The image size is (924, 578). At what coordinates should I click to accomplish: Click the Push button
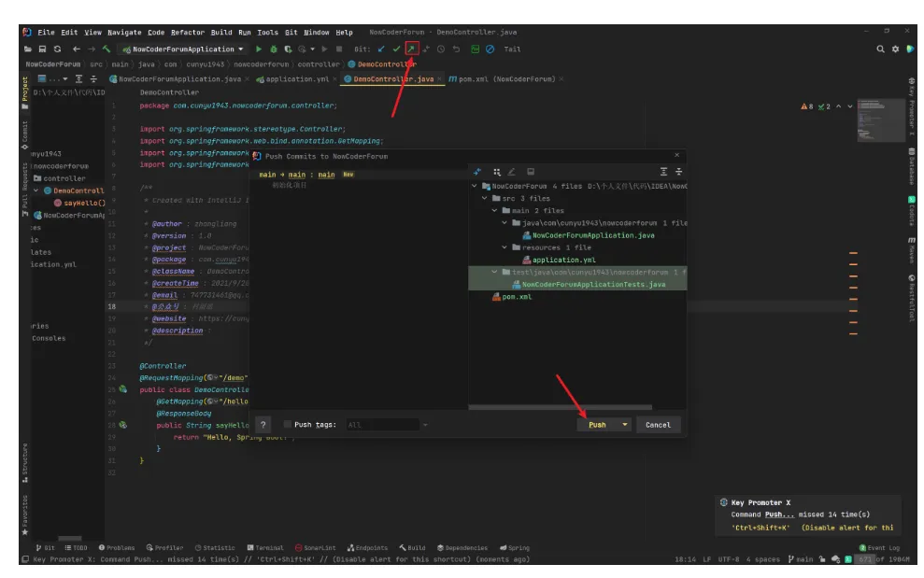point(597,424)
